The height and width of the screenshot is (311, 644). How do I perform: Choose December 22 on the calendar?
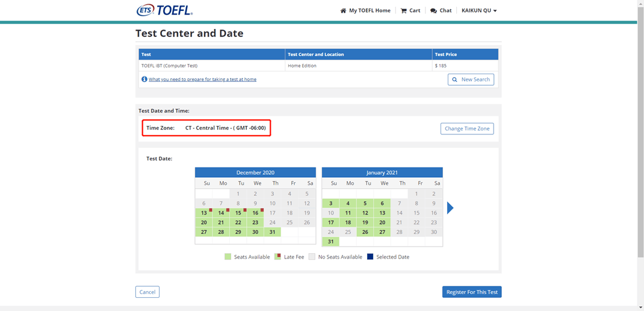pyautogui.click(x=238, y=222)
